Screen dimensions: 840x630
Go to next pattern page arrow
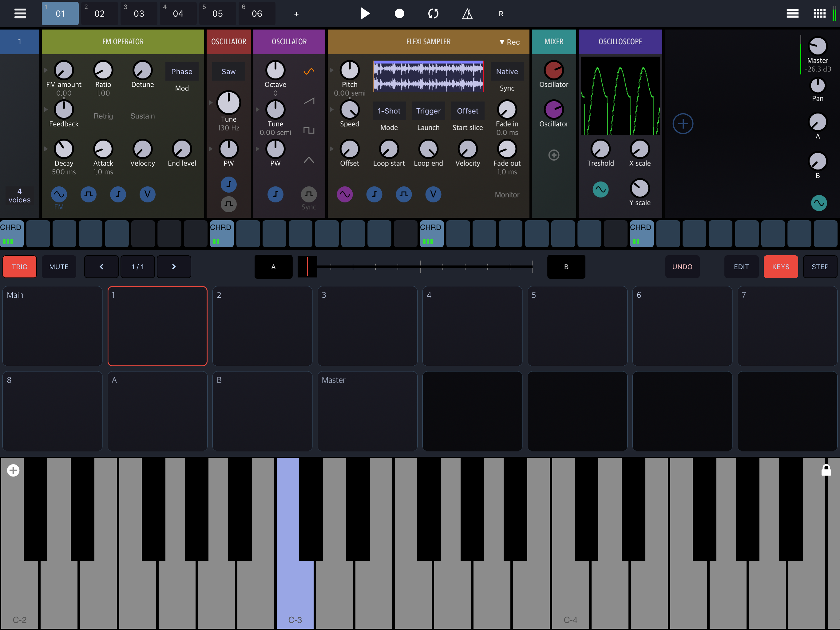(173, 267)
